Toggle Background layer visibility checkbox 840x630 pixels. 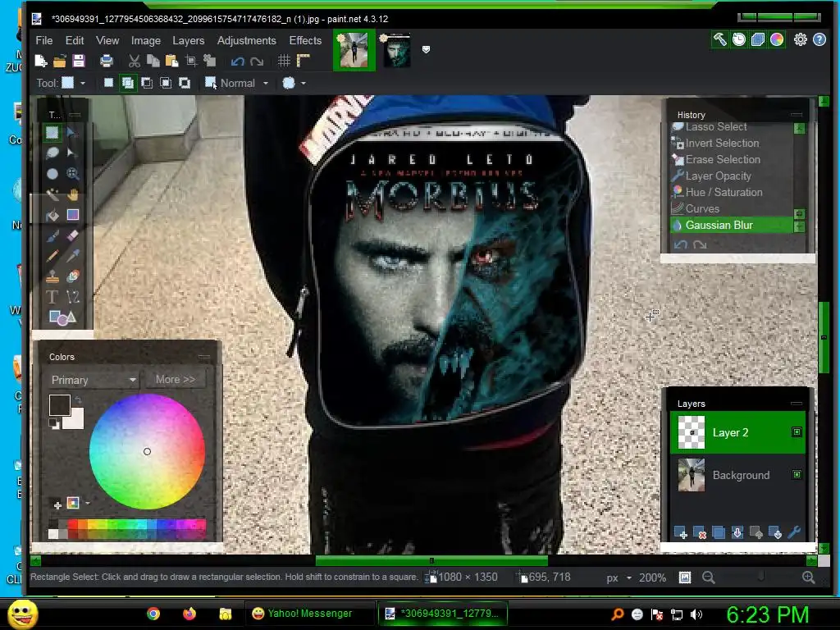(797, 475)
